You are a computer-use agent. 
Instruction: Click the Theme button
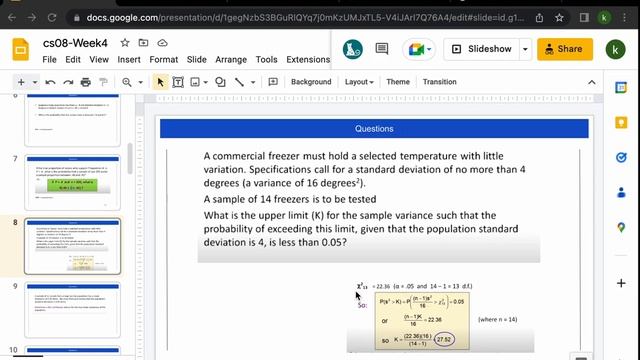coord(398,82)
